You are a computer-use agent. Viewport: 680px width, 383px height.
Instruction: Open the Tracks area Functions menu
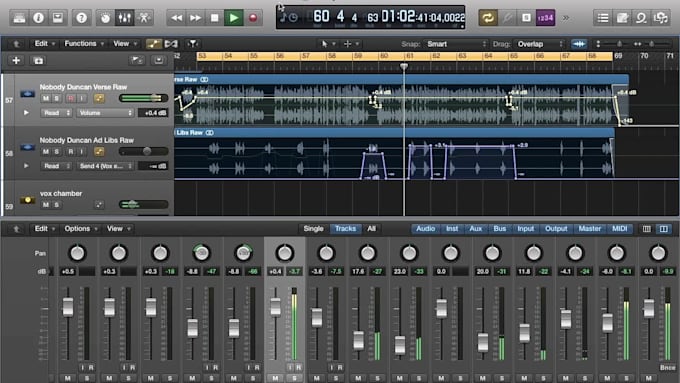(x=84, y=43)
